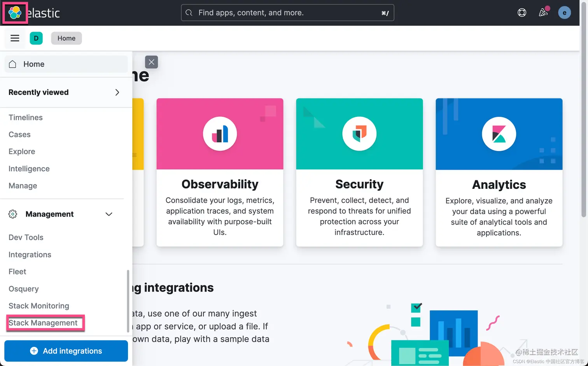This screenshot has height=366, width=588.
Task: Click the keyboard shortcut hint in search
Action: (385, 13)
